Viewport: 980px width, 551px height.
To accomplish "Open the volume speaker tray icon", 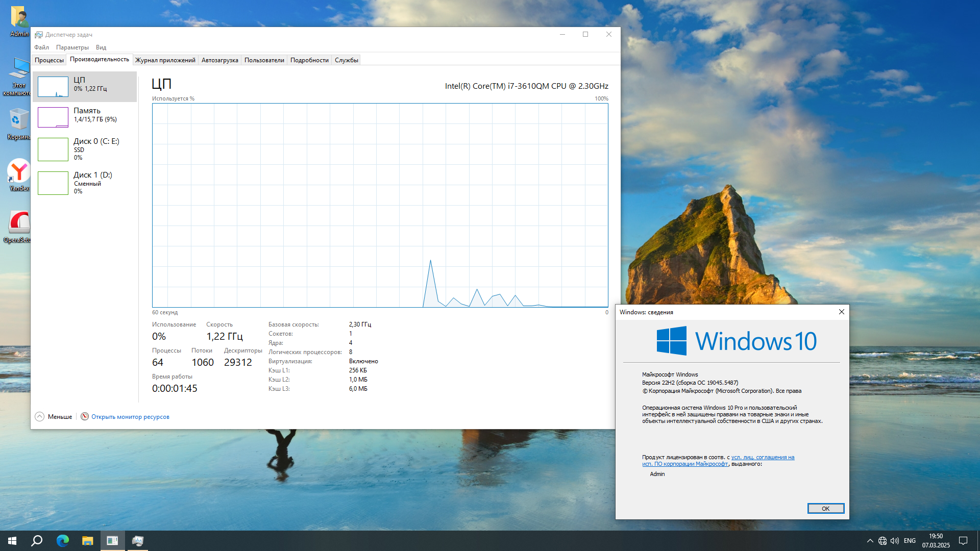I will [x=894, y=541].
